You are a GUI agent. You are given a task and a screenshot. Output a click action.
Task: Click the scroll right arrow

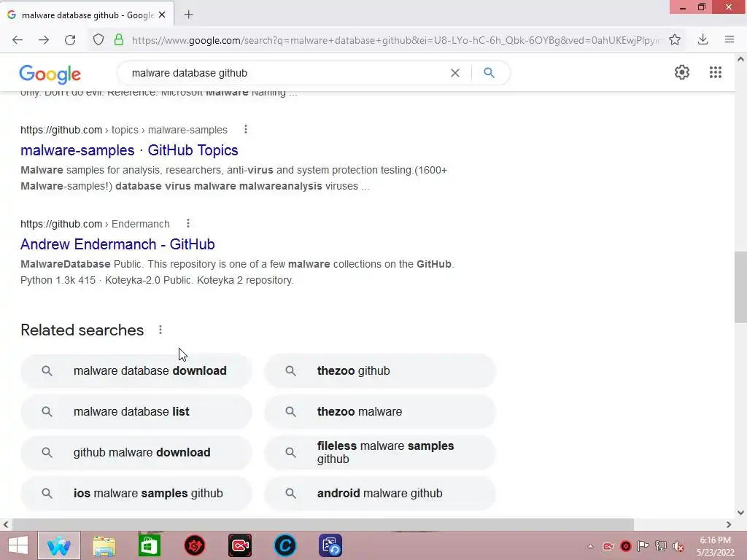coord(729,524)
